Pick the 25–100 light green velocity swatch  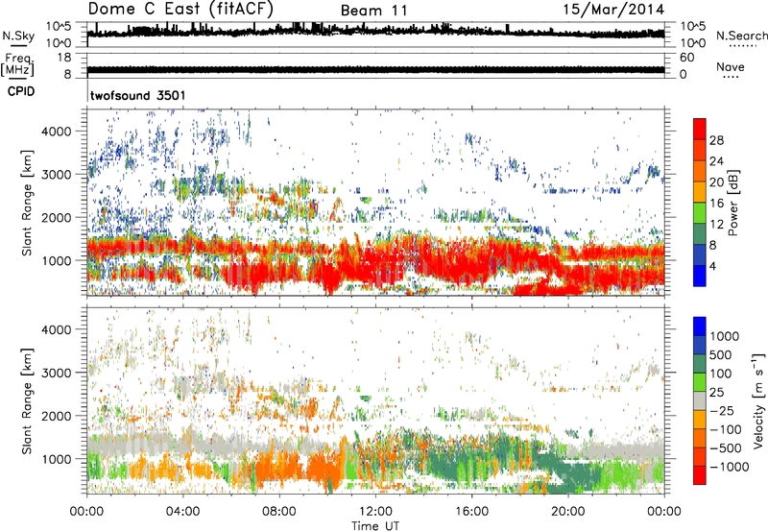(x=700, y=382)
